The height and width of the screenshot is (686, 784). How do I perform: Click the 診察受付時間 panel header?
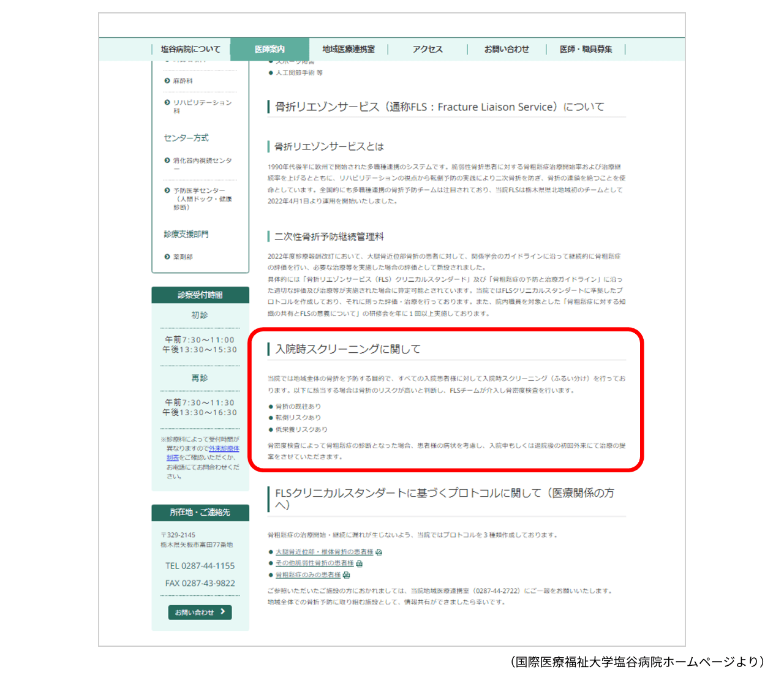click(200, 295)
